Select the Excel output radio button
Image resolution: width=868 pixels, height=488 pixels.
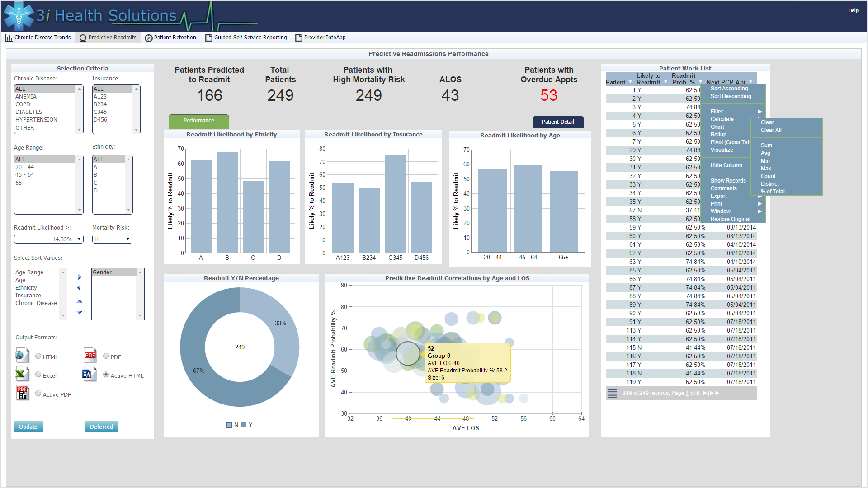(38, 375)
